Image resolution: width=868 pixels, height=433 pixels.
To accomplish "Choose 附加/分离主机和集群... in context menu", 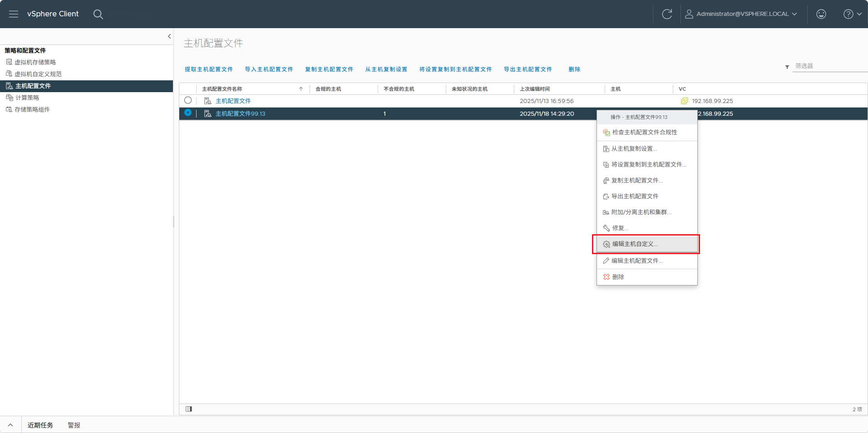I will tap(647, 212).
